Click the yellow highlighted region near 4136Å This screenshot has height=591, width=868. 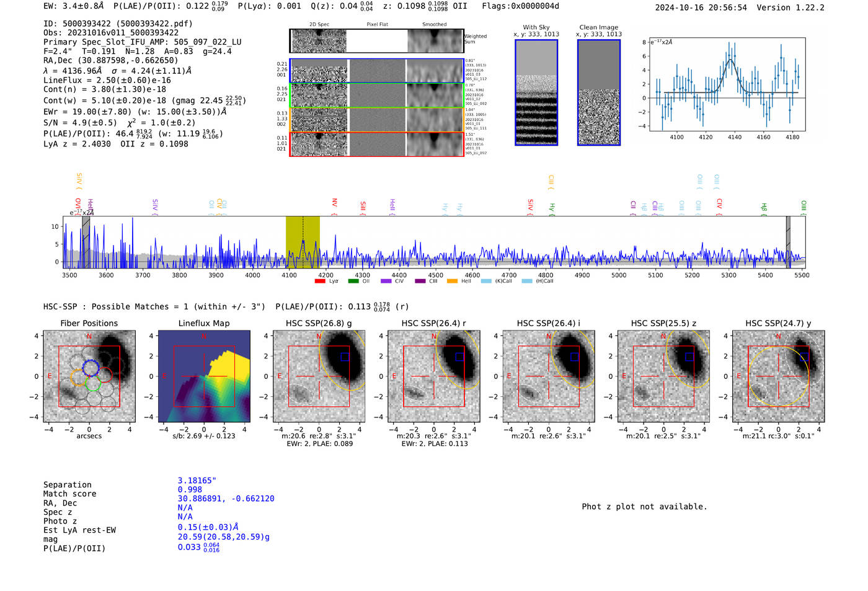[303, 242]
